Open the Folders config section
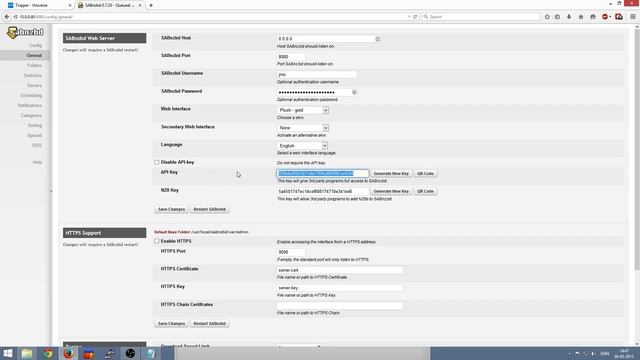This screenshot has height=360, width=640. 34,65
